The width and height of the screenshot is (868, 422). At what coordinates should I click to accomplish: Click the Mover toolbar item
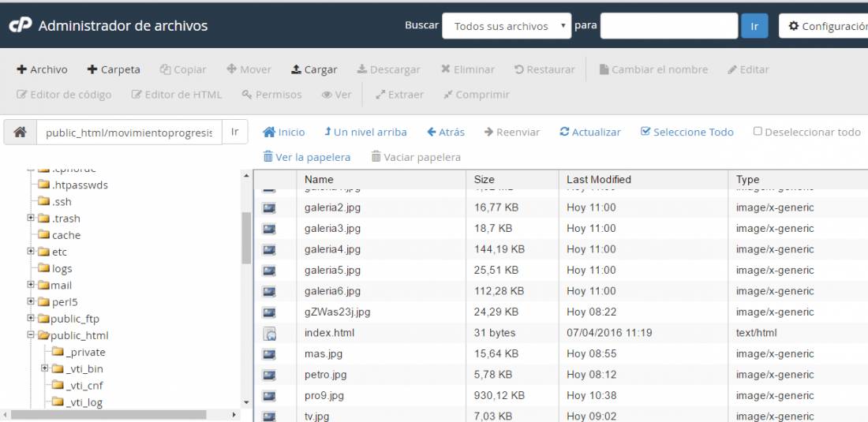click(x=249, y=69)
